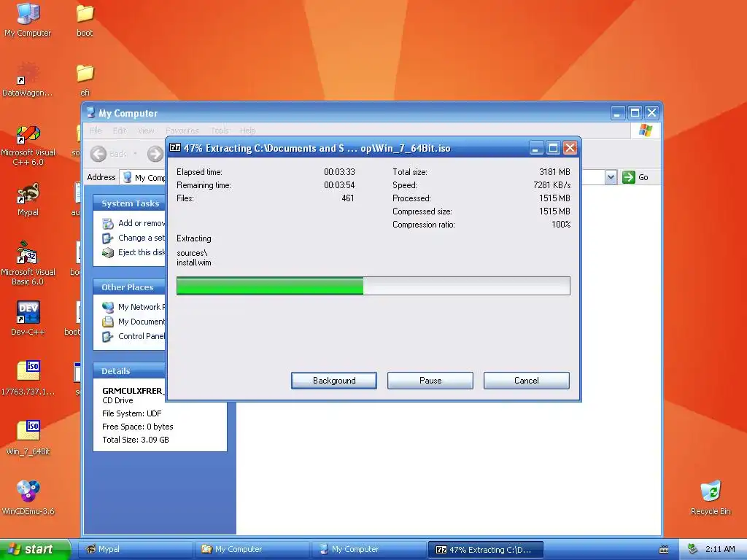Click the Speed value 7281 KB/s
Image resolution: width=747 pixels, height=560 pixels.
point(551,184)
